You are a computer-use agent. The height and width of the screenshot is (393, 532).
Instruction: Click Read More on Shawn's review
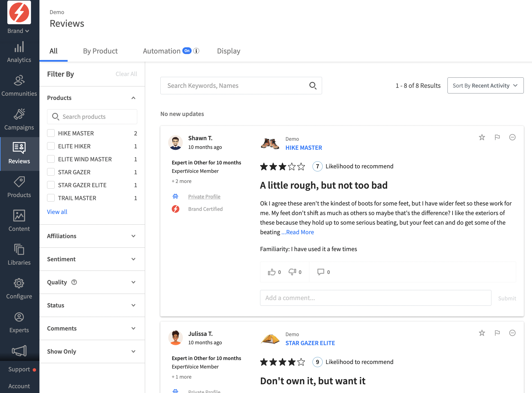(298, 232)
